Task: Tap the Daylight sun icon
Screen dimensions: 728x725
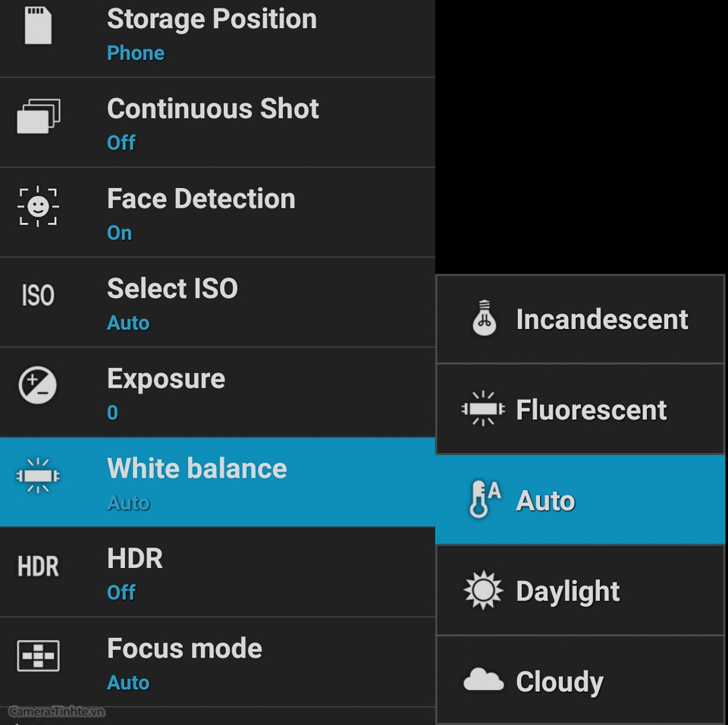Action: click(483, 590)
